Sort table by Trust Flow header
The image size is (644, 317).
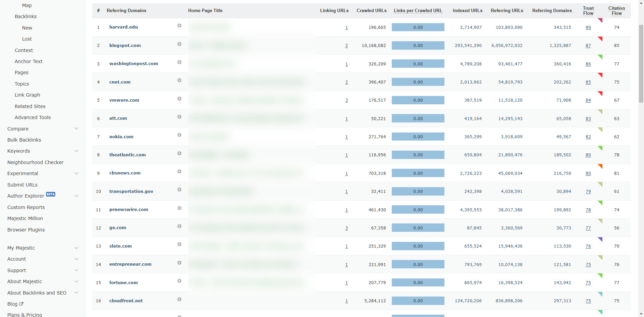[x=588, y=11]
